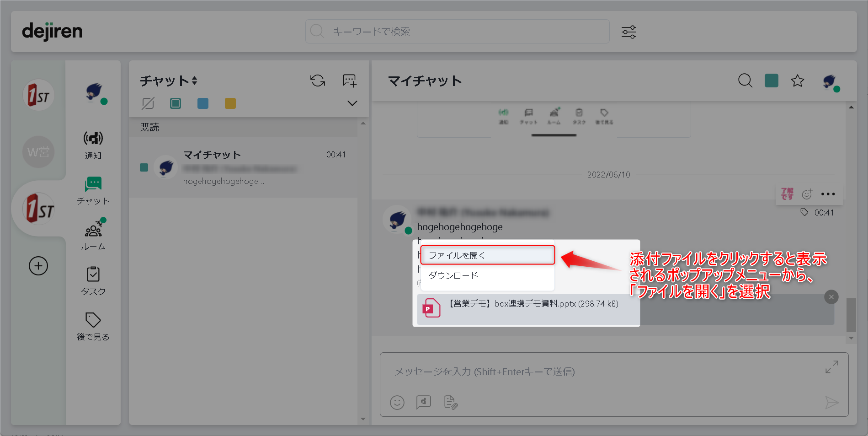
Task: Expand the chat filter chevron
Action: tap(352, 103)
